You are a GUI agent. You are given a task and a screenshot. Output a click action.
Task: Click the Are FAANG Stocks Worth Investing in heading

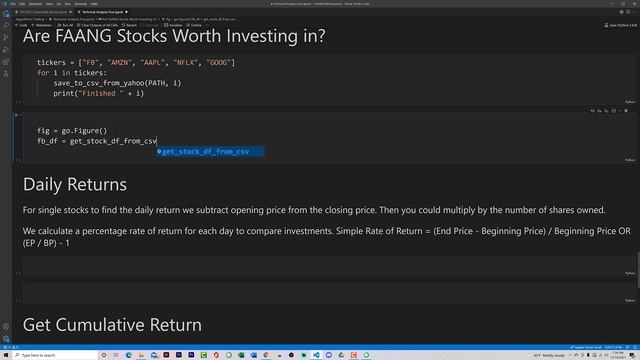(174, 36)
